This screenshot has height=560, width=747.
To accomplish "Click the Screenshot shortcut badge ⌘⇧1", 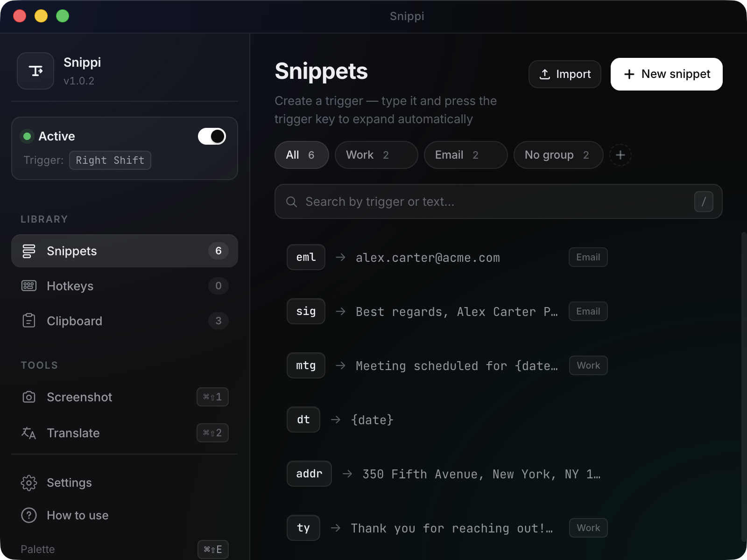I will tap(212, 397).
